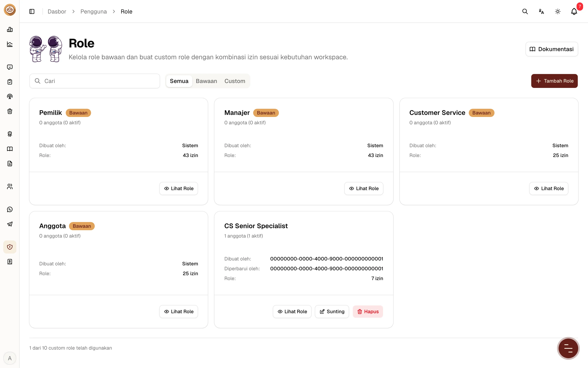Image resolution: width=588 pixels, height=368 pixels.
Task: Open the trash sidebar icon
Action: (10, 111)
